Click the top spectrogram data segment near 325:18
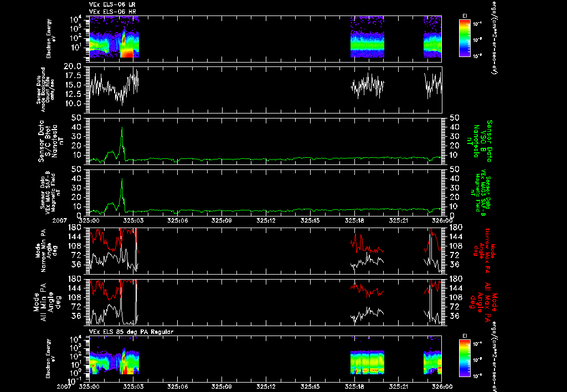Viewport: 567px width, 392px height. tap(367, 37)
